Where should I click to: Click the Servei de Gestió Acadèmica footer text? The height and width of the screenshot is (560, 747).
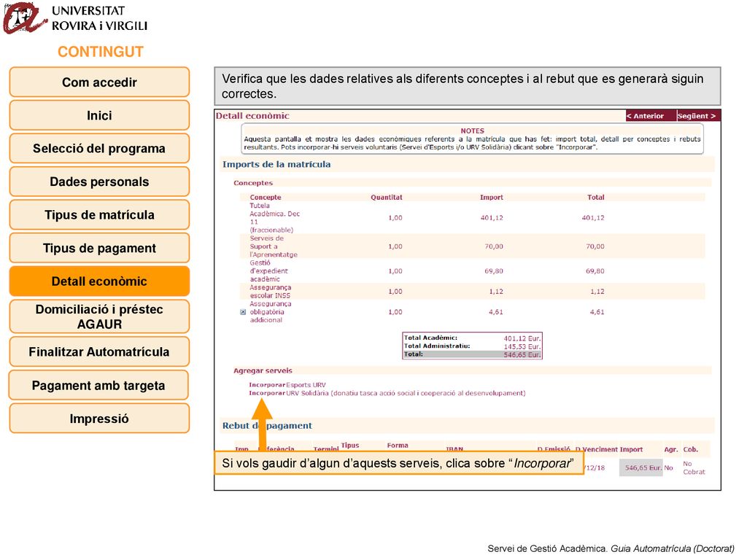click(x=611, y=548)
